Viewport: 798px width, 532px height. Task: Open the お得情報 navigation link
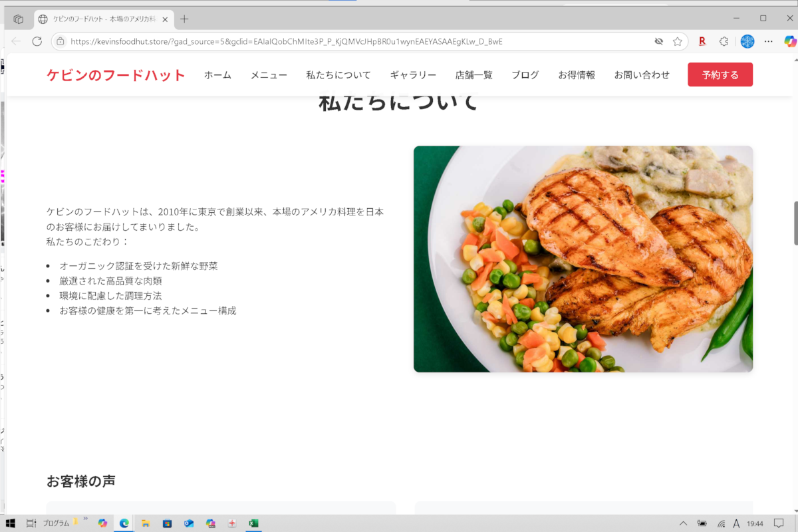577,75
